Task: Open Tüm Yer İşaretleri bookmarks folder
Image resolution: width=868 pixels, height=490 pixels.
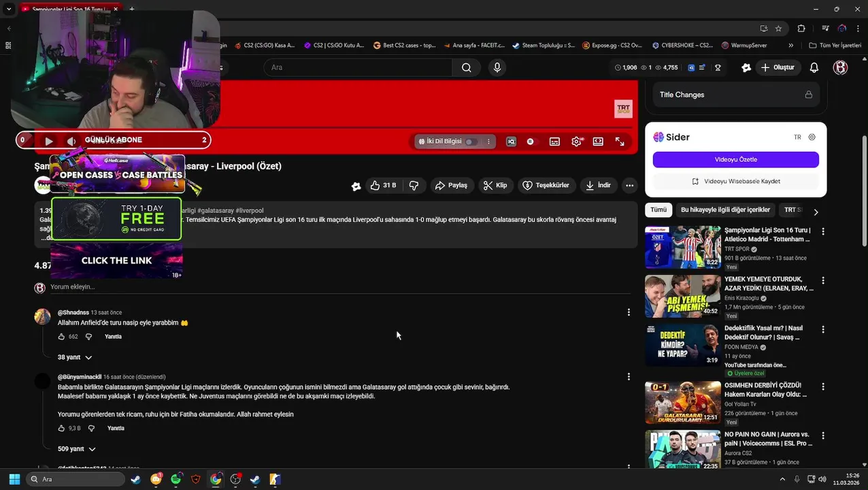Action: coord(835,46)
